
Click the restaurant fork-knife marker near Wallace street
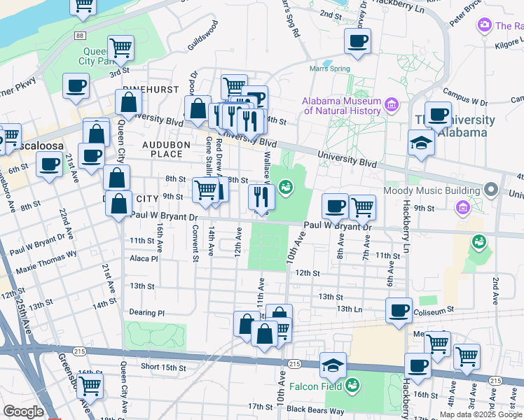[262, 199]
